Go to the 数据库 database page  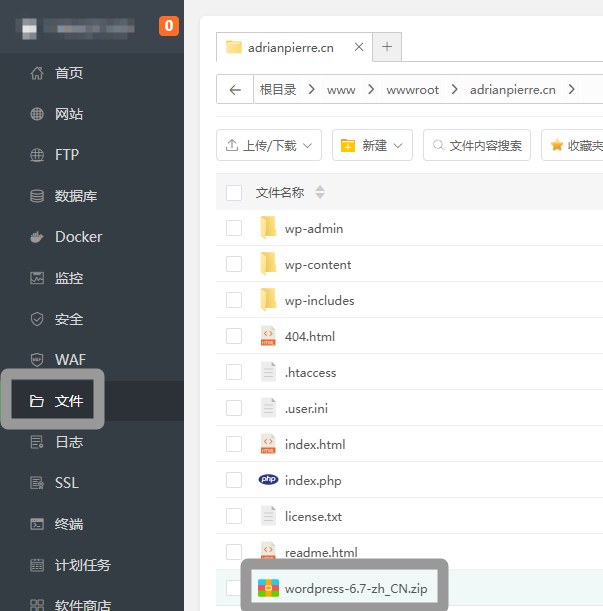coord(75,196)
